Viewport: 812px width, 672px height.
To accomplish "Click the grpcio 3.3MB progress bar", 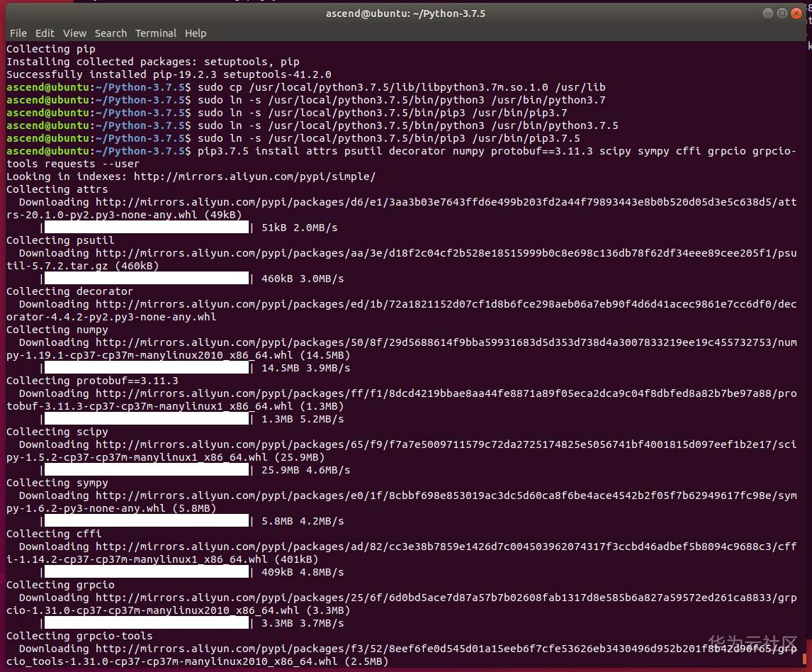I will click(x=147, y=623).
